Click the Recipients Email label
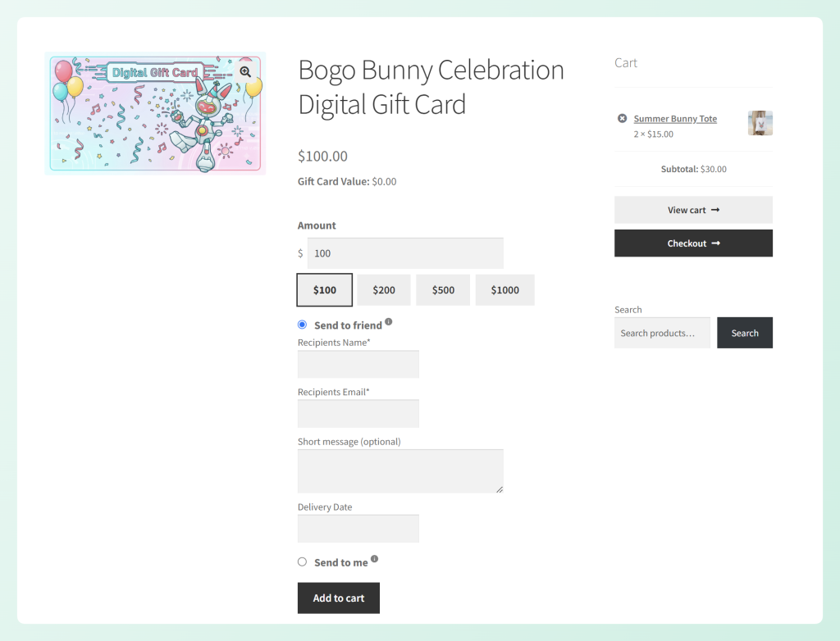The width and height of the screenshot is (840, 641). [333, 392]
